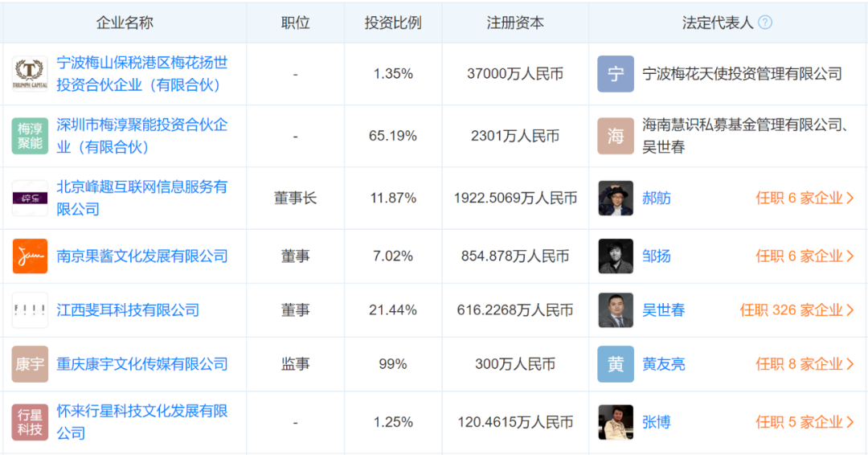Image resolution: width=868 pixels, height=455 pixels.
Task: Open the 重庆康宇文化传媒有限公司 link
Action: [x=142, y=364]
